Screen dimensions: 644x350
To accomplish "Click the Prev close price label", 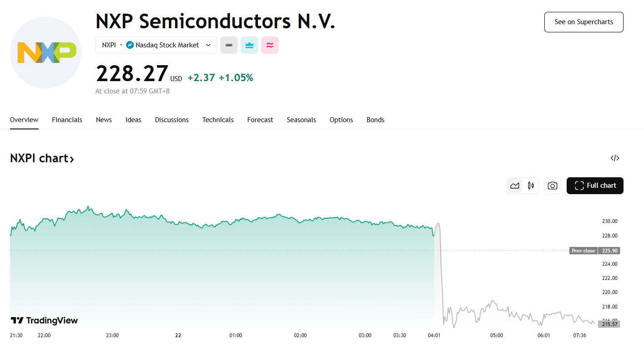I will [583, 251].
